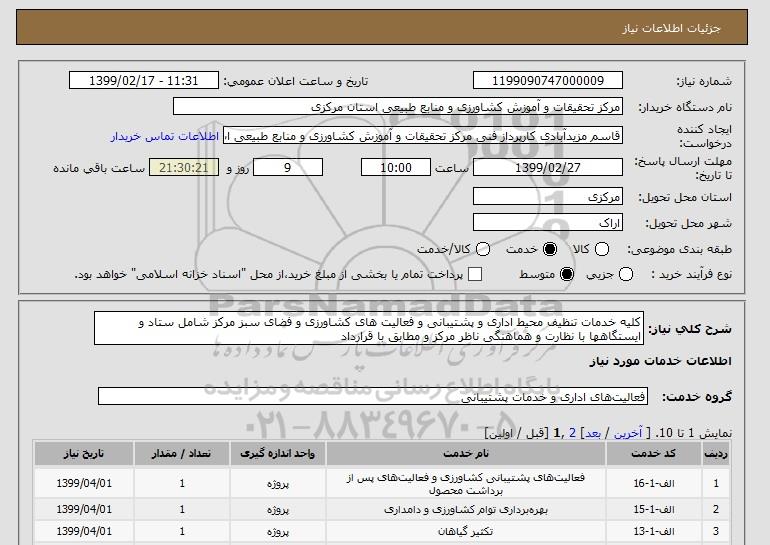Click the کد خدمت column header

tap(653, 454)
